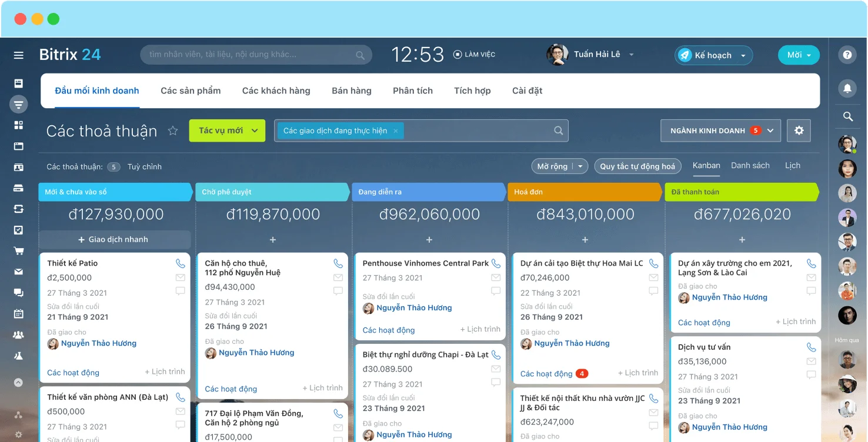Click the orange Hoá đơn stage header
The width and height of the screenshot is (868, 442).
point(585,192)
